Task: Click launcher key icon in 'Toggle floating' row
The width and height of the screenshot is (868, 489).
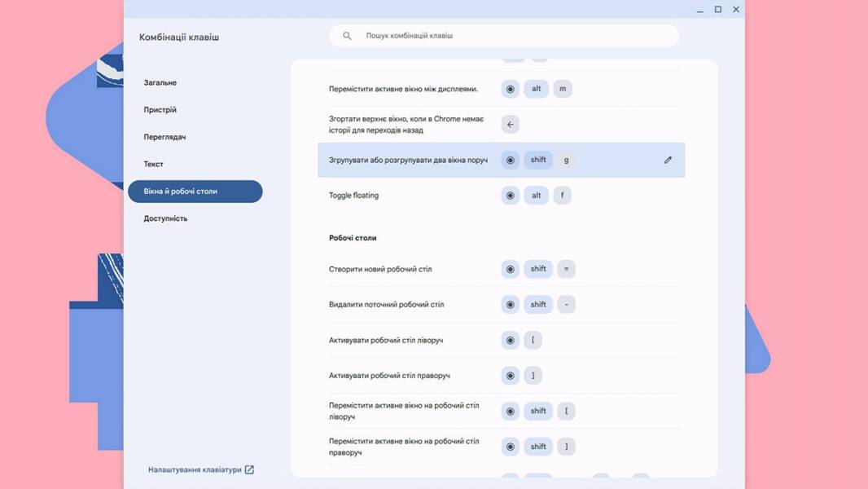Action: (x=511, y=196)
